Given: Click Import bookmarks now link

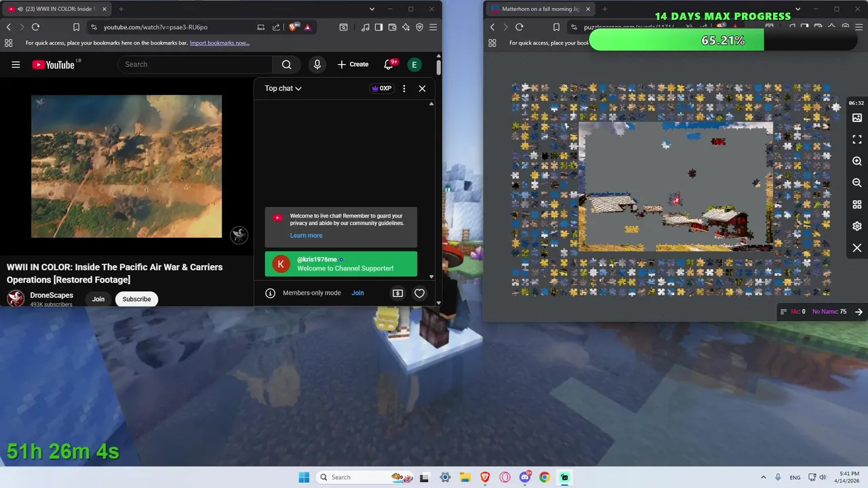Looking at the screenshot, I should click(219, 43).
